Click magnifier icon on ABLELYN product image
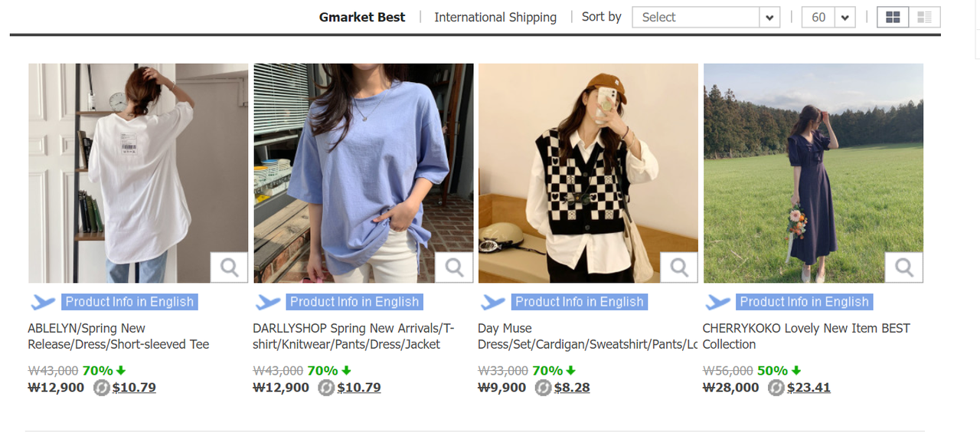This screenshot has height=433, width=980. click(x=229, y=267)
